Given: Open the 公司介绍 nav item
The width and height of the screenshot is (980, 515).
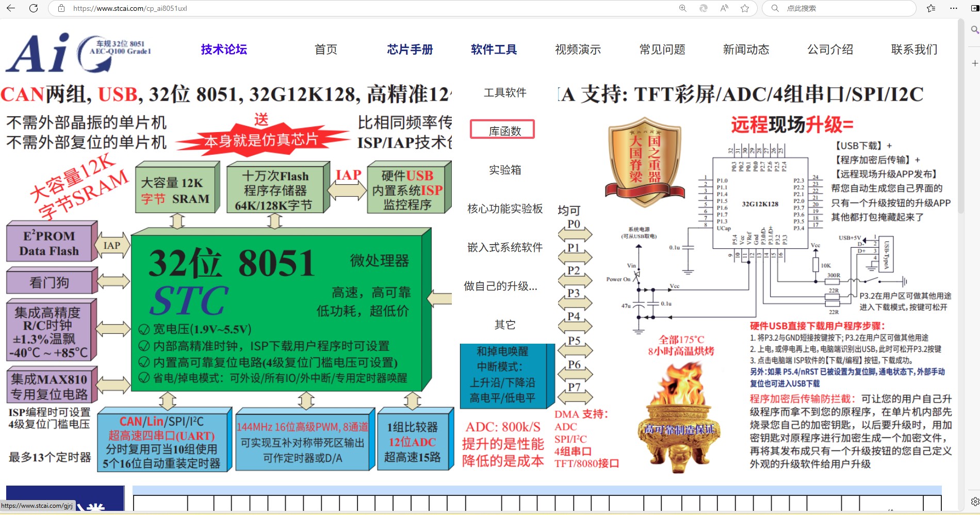Looking at the screenshot, I should [x=830, y=50].
